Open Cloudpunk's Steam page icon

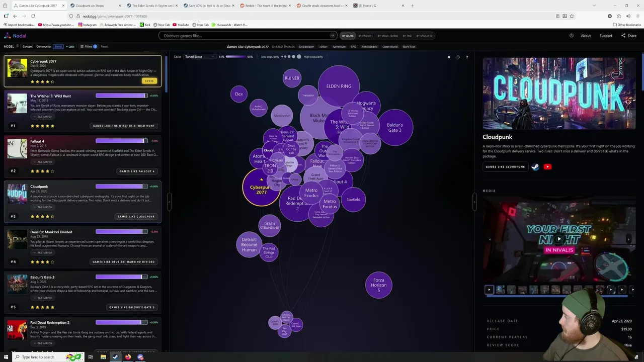[x=535, y=167]
